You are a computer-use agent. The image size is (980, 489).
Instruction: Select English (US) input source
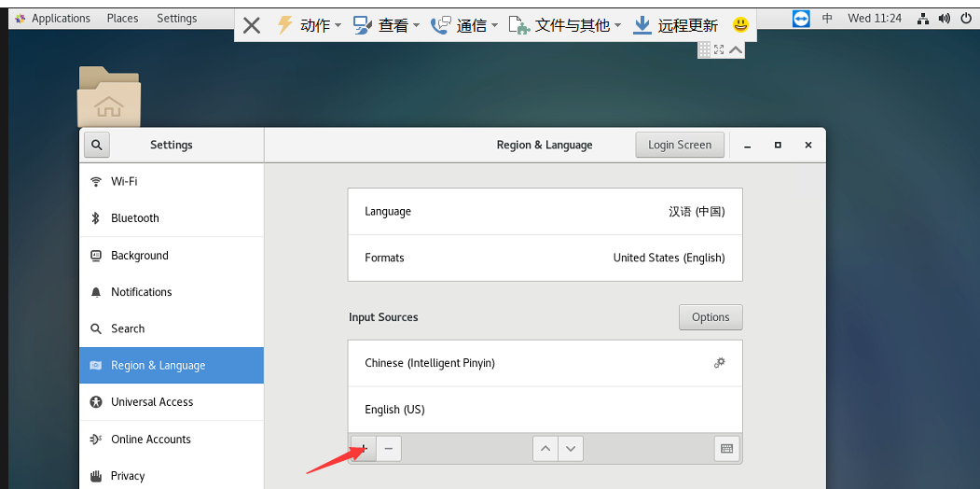coord(545,410)
